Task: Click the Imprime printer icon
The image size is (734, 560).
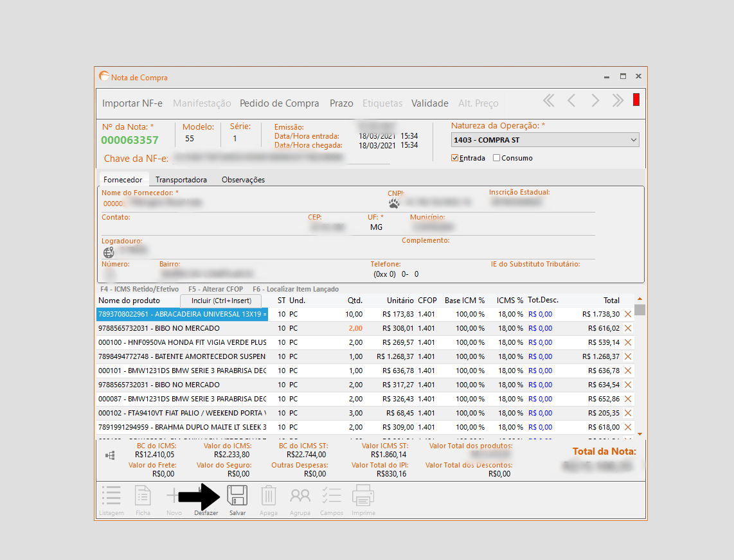Action: click(x=363, y=496)
